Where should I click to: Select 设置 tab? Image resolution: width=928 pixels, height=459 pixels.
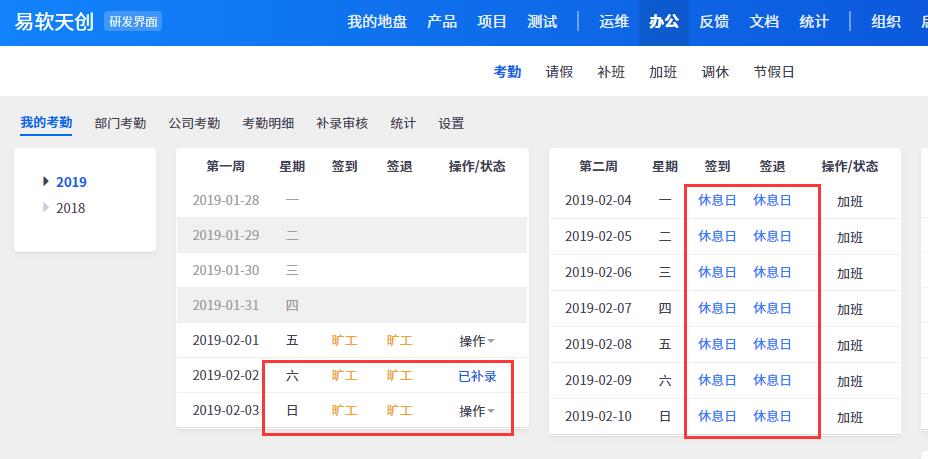coord(451,124)
